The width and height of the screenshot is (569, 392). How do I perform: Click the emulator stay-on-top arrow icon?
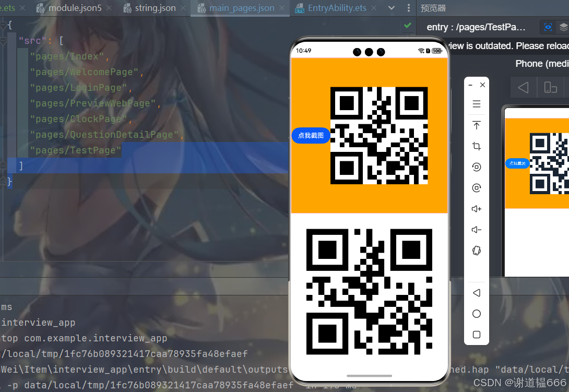tap(477, 125)
